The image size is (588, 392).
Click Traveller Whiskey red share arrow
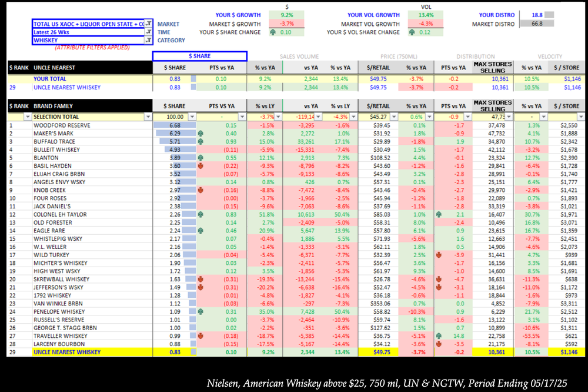[201, 335]
